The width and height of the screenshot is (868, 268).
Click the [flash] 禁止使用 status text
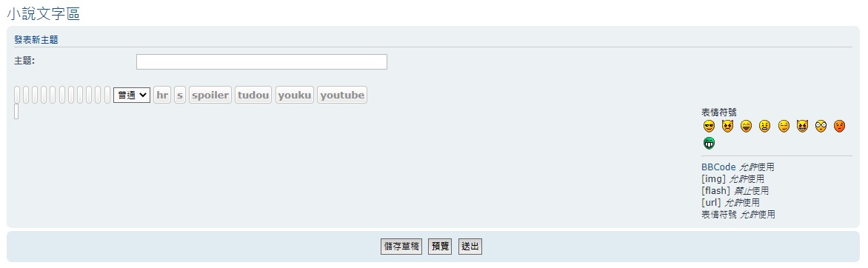735,190
